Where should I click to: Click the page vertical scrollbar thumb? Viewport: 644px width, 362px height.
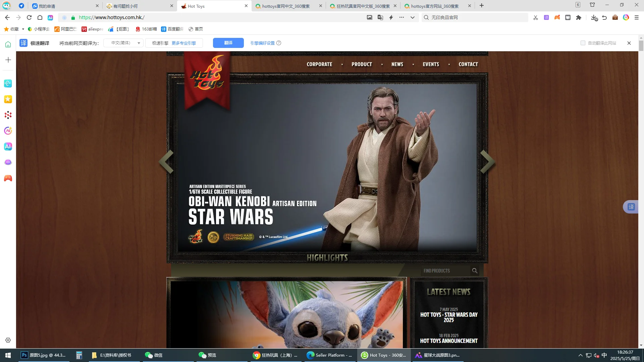(x=641, y=45)
